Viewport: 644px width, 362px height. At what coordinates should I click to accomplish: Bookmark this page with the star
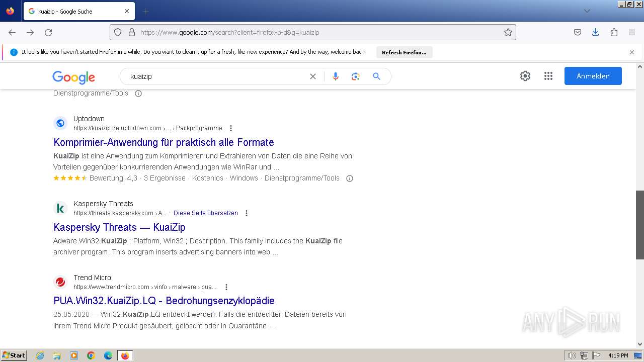(x=508, y=32)
